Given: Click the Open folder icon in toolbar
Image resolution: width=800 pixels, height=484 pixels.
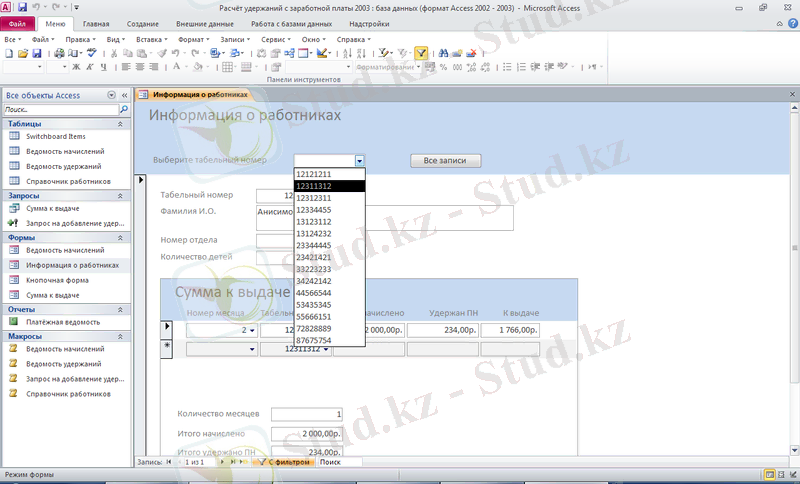Looking at the screenshot, I should [x=21, y=53].
